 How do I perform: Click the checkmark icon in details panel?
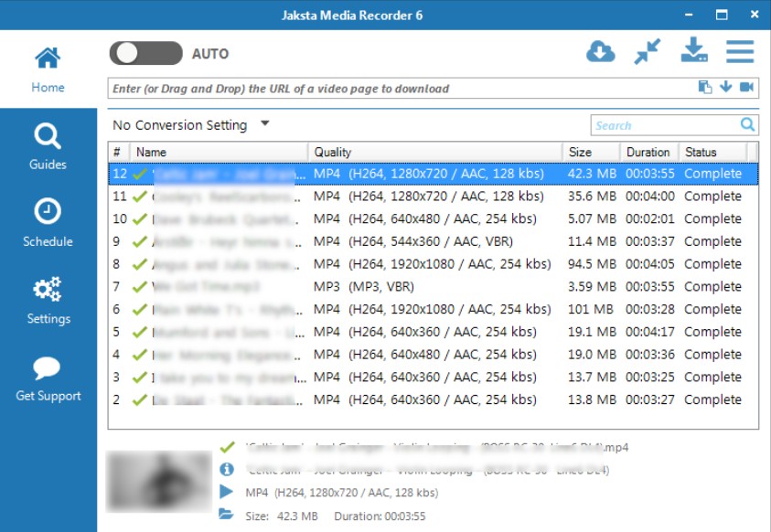point(227,447)
